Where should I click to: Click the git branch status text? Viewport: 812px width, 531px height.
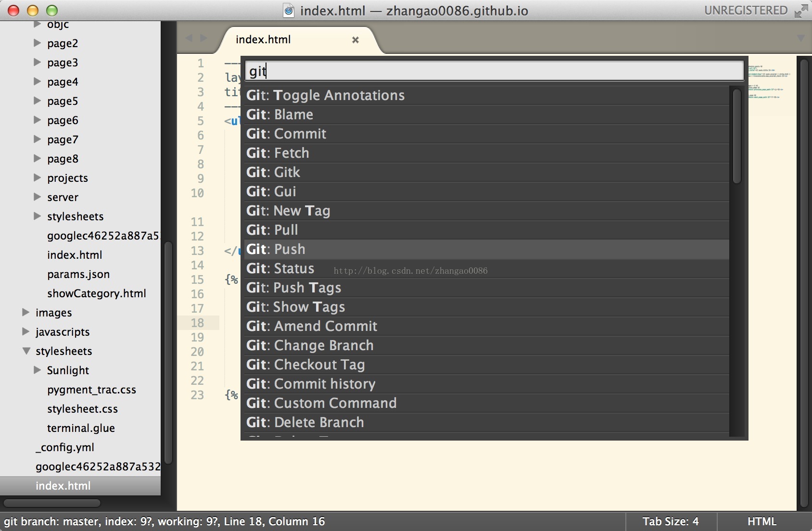(165, 521)
